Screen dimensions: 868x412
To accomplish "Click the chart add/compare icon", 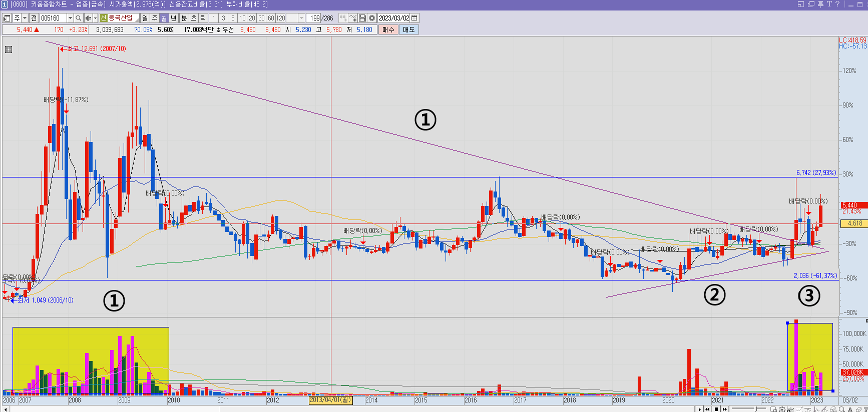I will pyautogui.click(x=353, y=18).
